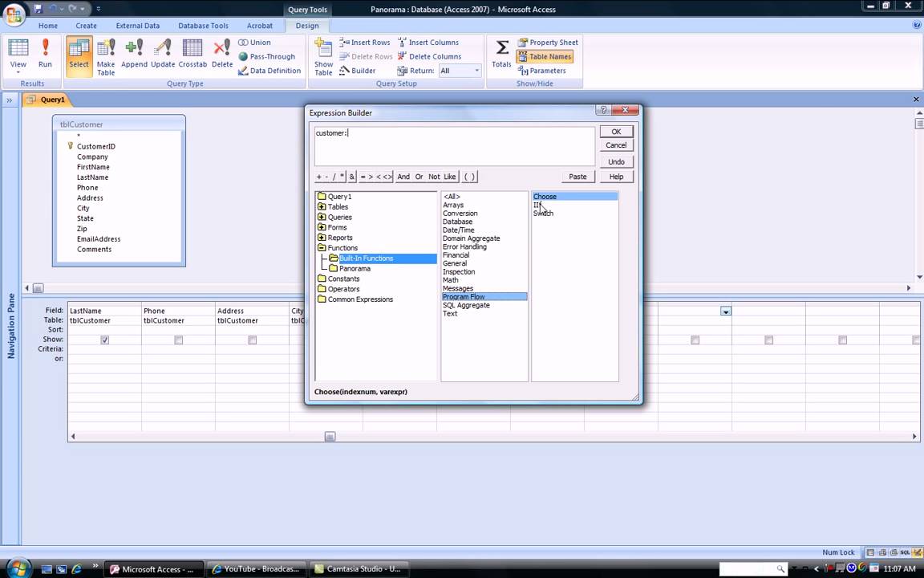Switch to SQL view in status bar
The width and height of the screenshot is (924, 578).
(x=905, y=552)
